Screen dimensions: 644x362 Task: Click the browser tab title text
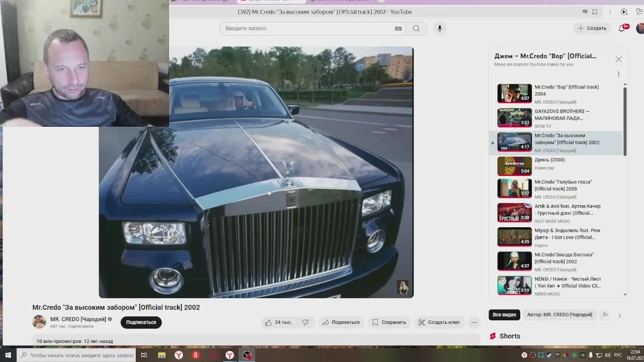pos(325,12)
